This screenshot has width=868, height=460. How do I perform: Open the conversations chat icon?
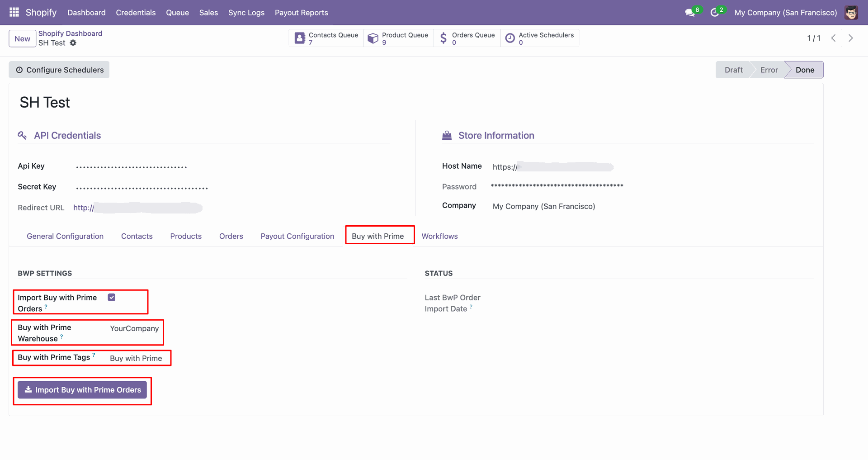coord(690,13)
